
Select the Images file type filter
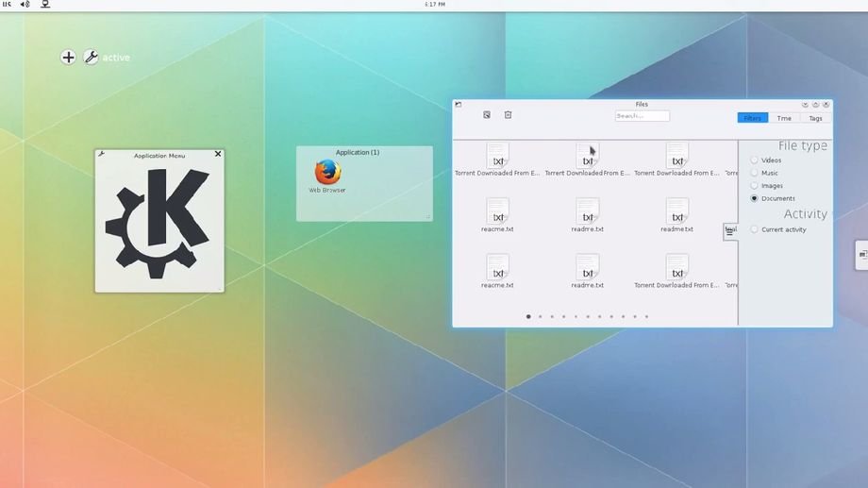754,186
